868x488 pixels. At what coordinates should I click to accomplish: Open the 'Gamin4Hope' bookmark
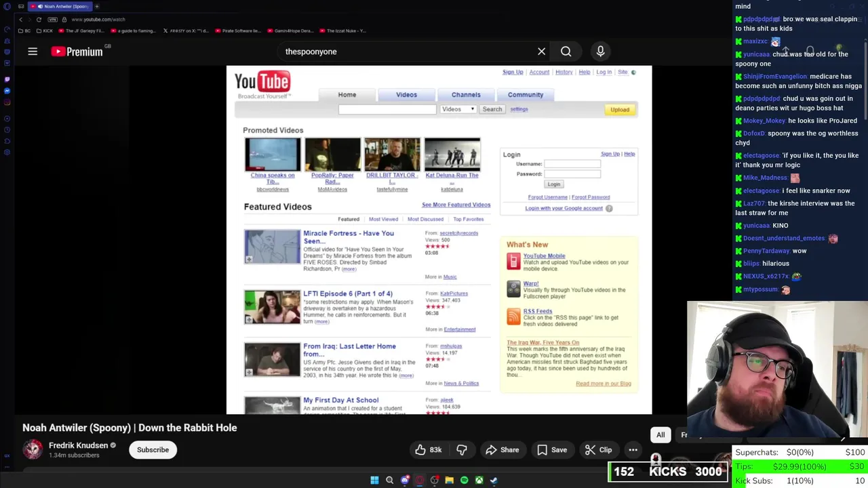[290, 30]
